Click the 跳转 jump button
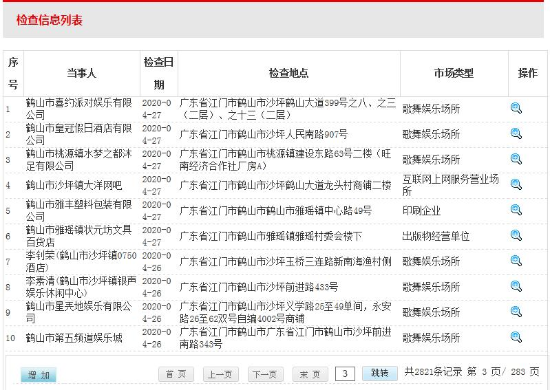The width and height of the screenshot is (550, 390). coord(380,374)
